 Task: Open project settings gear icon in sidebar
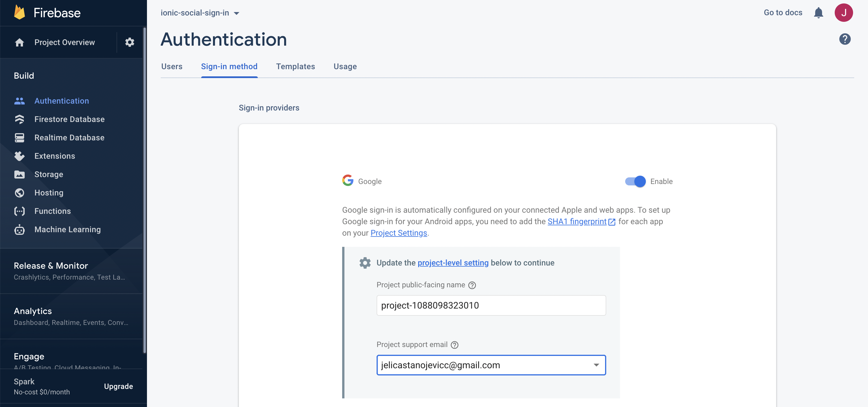[x=130, y=42]
